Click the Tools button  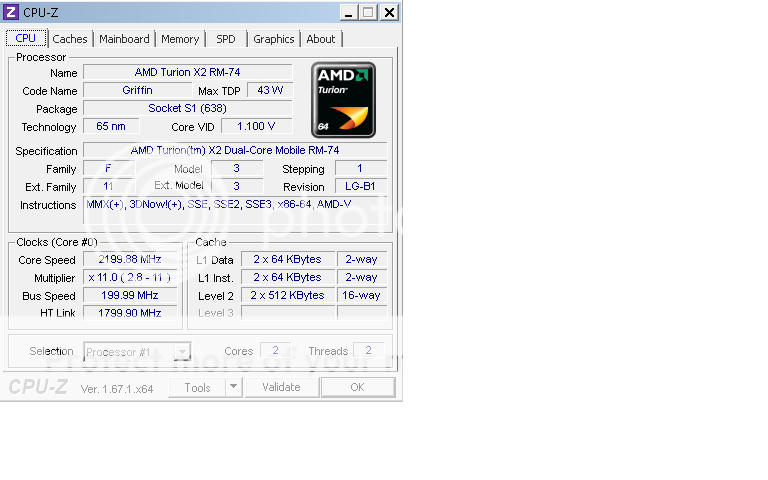(x=197, y=387)
